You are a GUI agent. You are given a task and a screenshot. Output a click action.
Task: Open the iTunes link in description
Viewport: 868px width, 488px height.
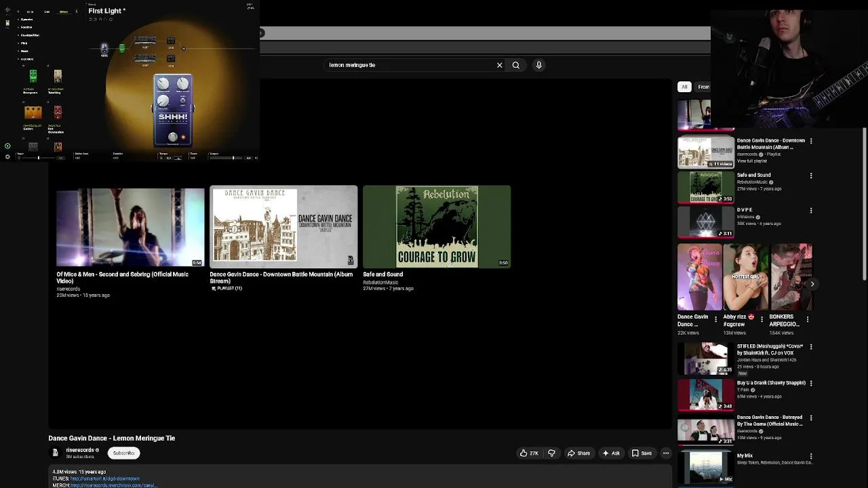[x=104, y=479]
